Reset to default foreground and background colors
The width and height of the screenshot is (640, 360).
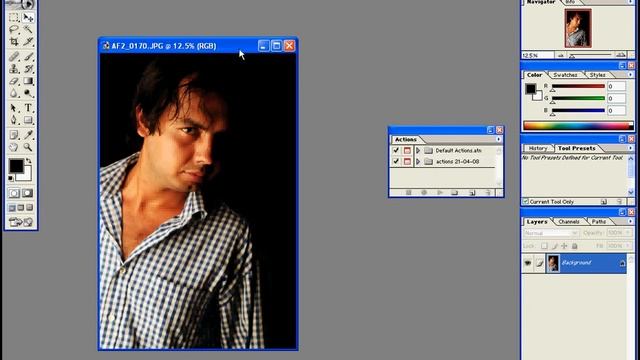(11, 178)
